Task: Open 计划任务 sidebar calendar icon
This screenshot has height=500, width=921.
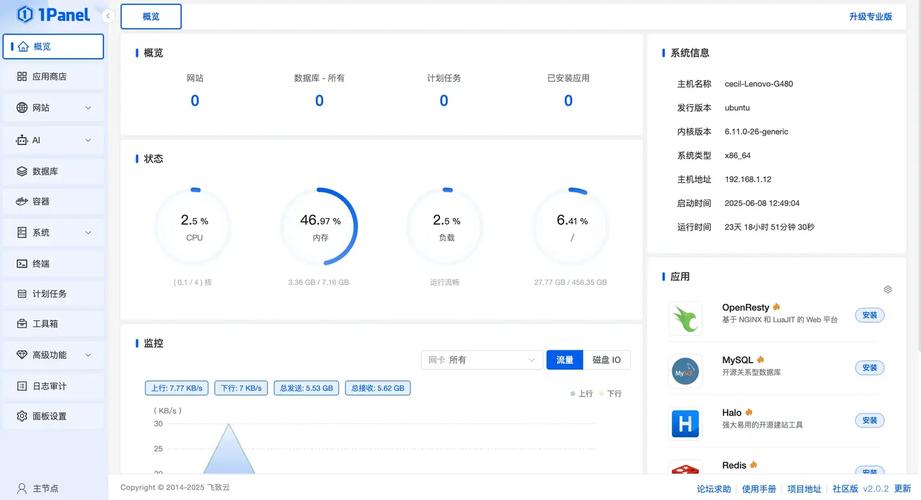Action: point(22,294)
